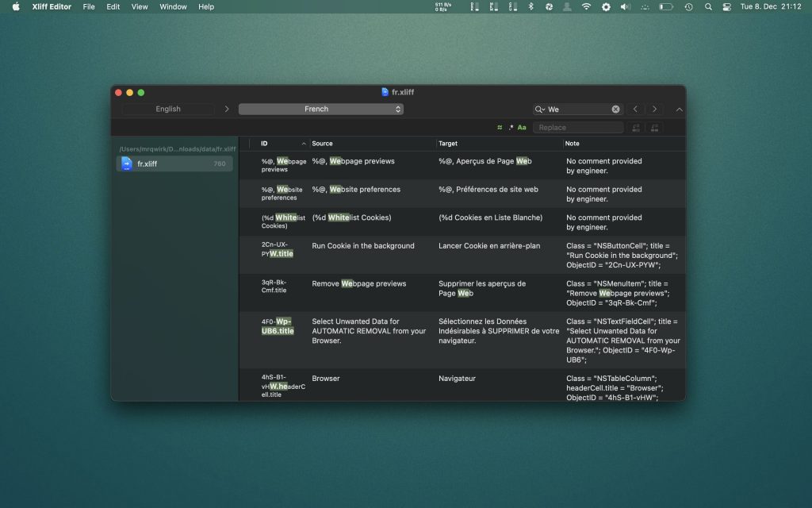Select the fr.xliff document icon in the sidebar
The image size is (812, 508).
click(128, 164)
